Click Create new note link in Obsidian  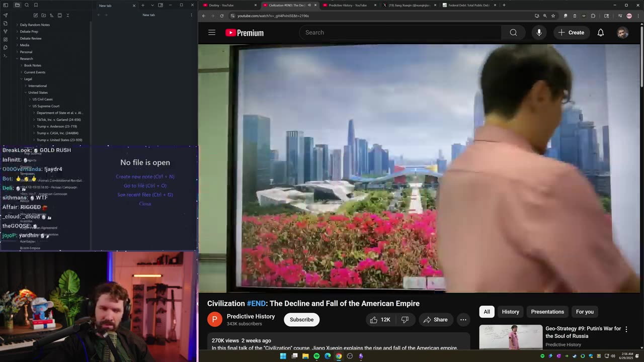pos(145,176)
